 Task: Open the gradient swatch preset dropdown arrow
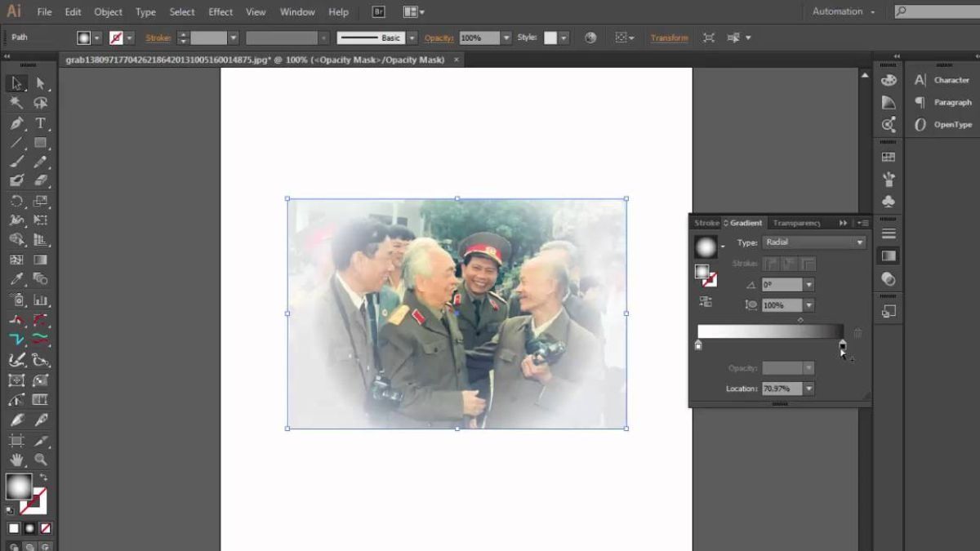(723, 247)
